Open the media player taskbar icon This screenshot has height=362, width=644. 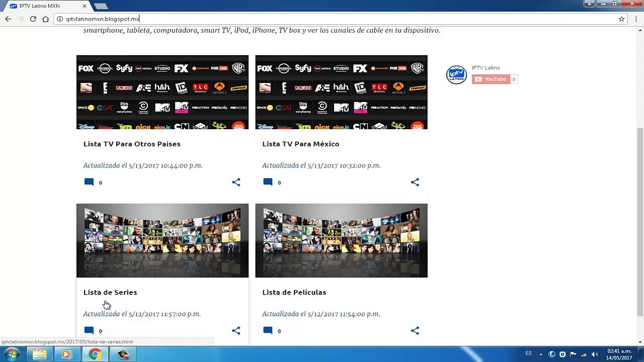pos(66,354)
